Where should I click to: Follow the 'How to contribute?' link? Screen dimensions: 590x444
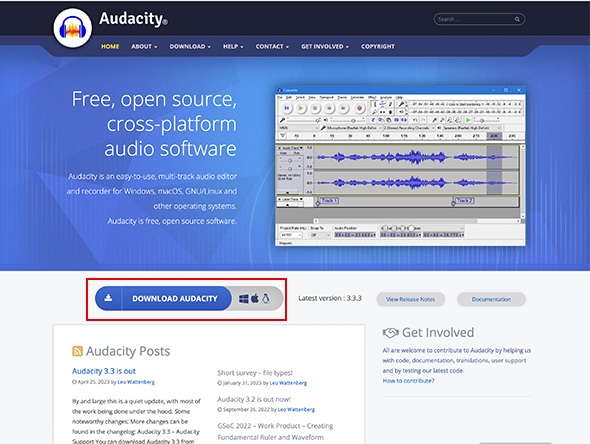(409, 381)
